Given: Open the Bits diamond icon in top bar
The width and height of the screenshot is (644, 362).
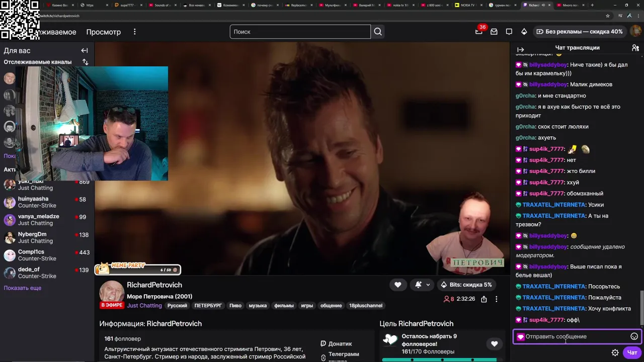Looking at the screenshot, I should (524, 32).
